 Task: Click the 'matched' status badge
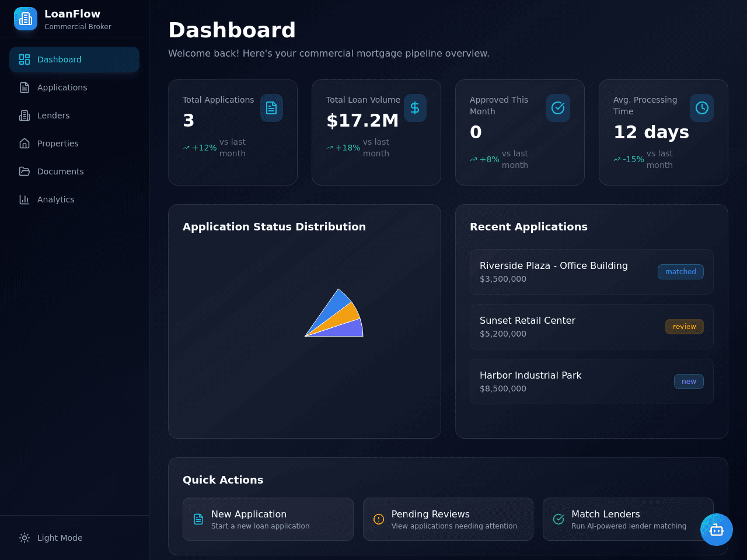coord(680,272)
